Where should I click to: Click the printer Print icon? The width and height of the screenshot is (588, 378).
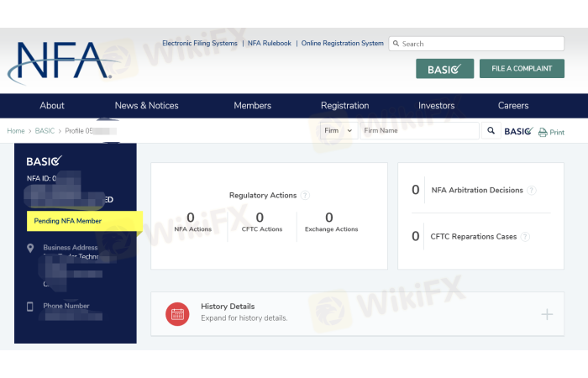(x=543, y=132)
